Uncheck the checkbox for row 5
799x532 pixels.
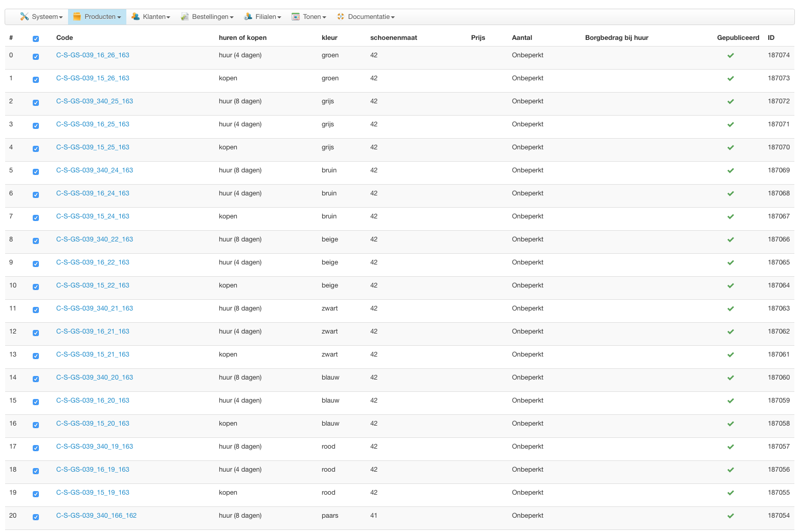point(36,172)
